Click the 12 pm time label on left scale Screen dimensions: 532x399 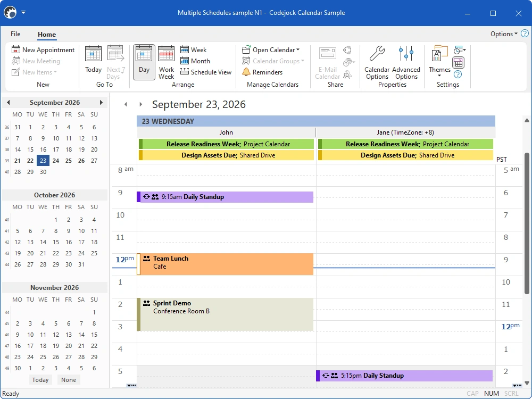[x=124, y=260]
